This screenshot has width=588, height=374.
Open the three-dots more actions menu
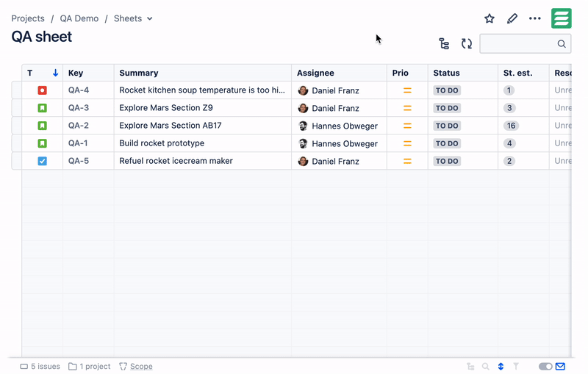point(535,18)
